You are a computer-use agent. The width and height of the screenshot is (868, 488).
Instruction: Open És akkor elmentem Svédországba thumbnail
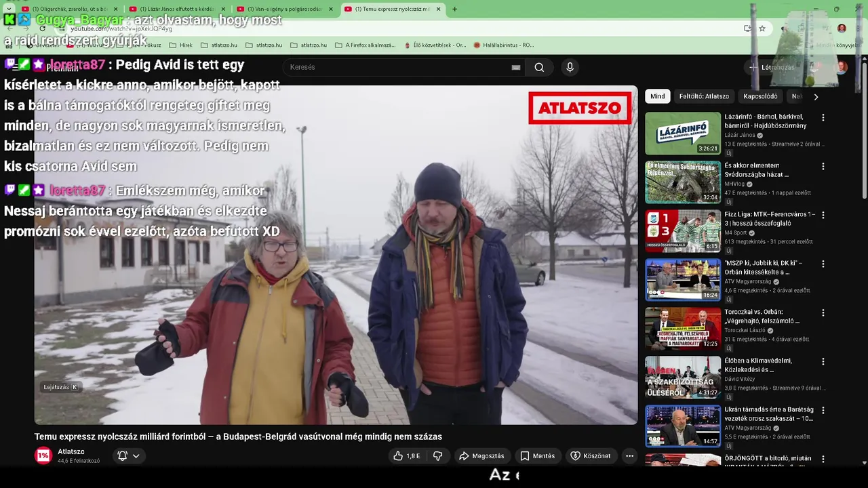[682, 182]
